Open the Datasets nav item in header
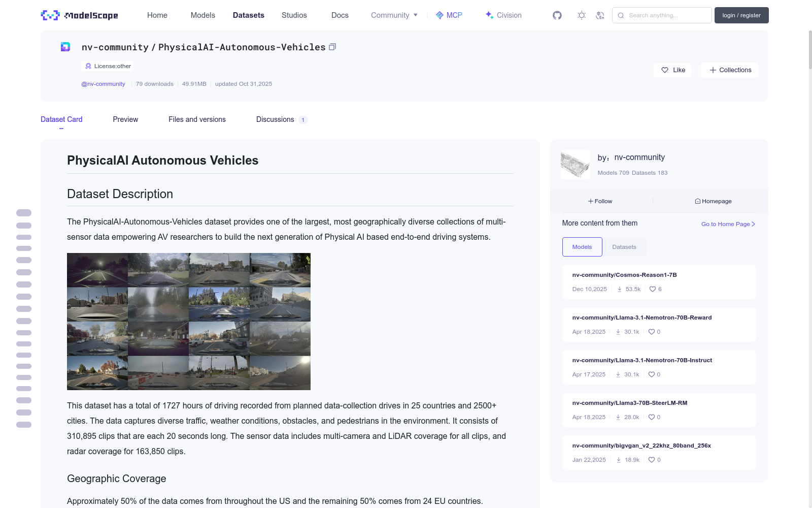The width and height of the screenshot is (812, 508). [x=249, y=15]
